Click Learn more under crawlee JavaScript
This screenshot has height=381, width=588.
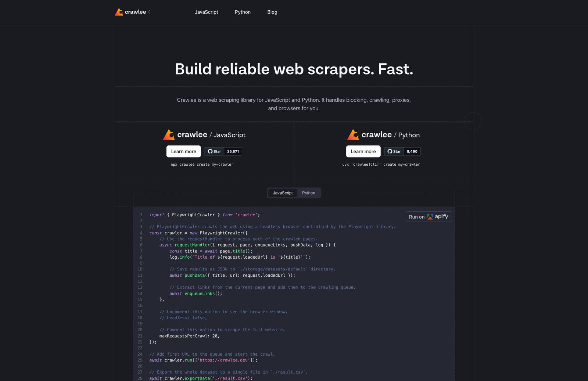click(x=183, y=151)
